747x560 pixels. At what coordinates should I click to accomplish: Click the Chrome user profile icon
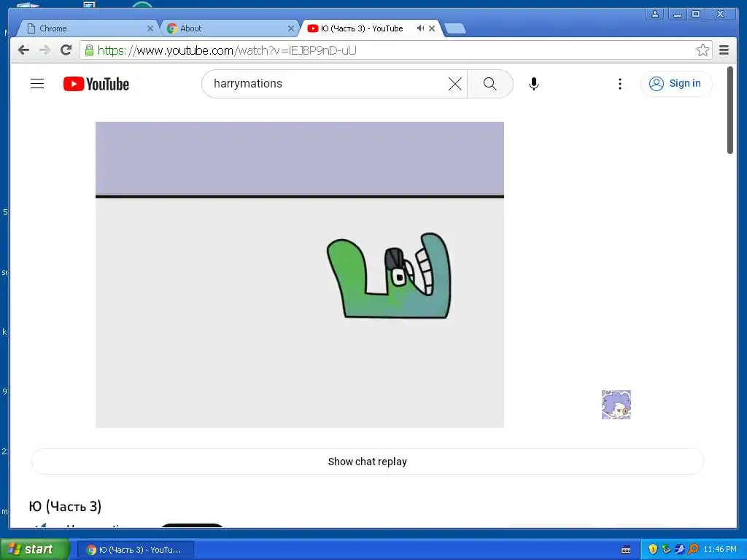pos(655,14)
